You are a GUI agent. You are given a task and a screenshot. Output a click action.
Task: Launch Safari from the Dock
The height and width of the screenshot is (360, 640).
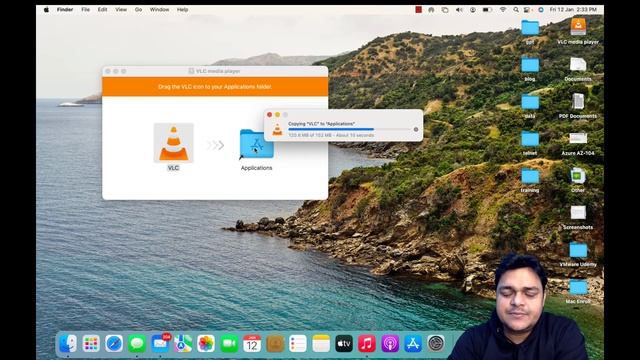114,344
